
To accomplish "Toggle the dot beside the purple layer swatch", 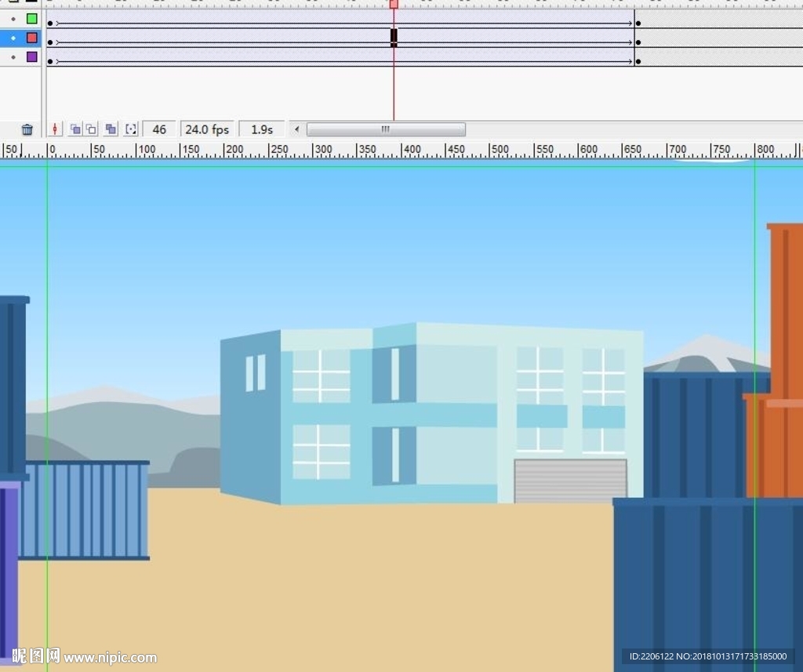I will point(13,57).
